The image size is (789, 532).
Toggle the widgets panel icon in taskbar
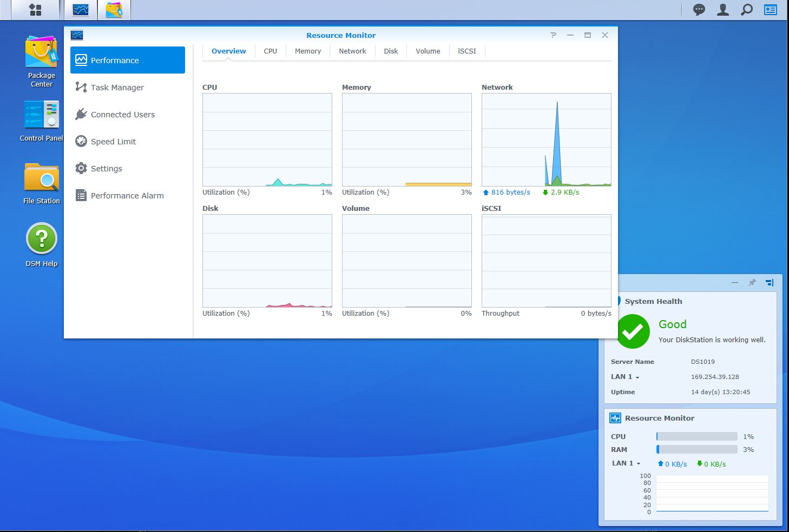coord(771,10)
